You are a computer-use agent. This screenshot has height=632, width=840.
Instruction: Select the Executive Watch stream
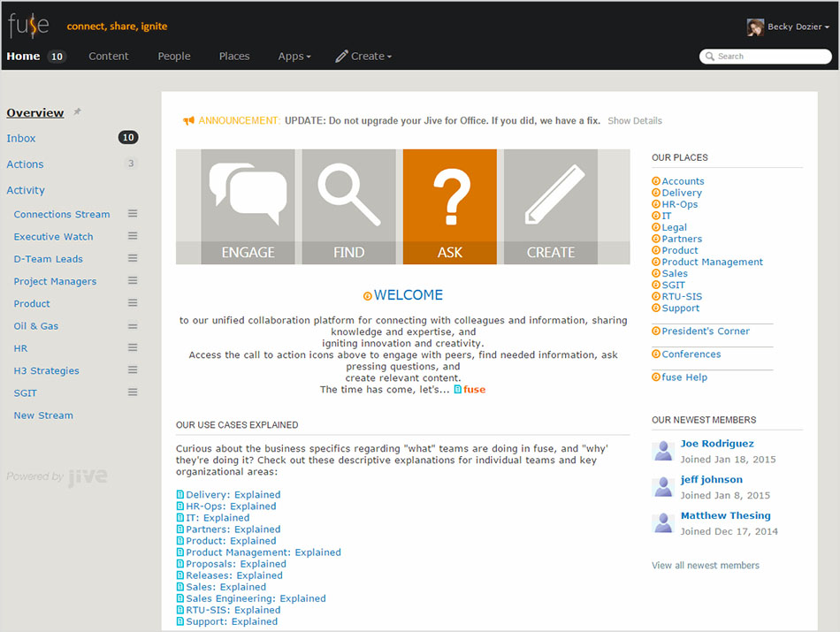coord(53,237)
